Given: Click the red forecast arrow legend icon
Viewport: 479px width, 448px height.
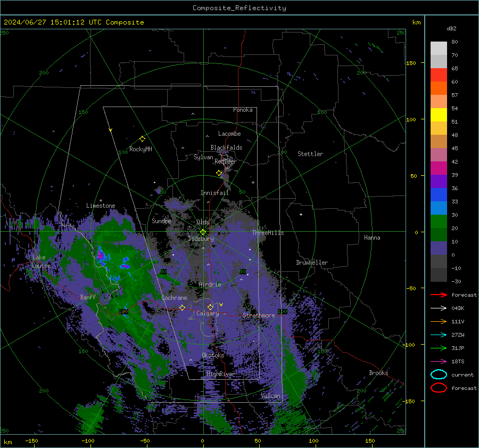Looking at the screenshot, I should click(x=439, y=295).
